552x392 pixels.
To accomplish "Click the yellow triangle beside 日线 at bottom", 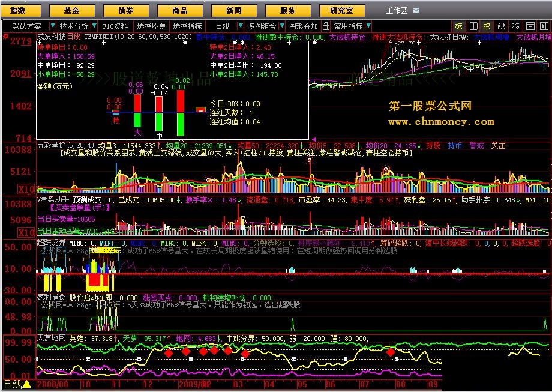I will coord(27,384).
